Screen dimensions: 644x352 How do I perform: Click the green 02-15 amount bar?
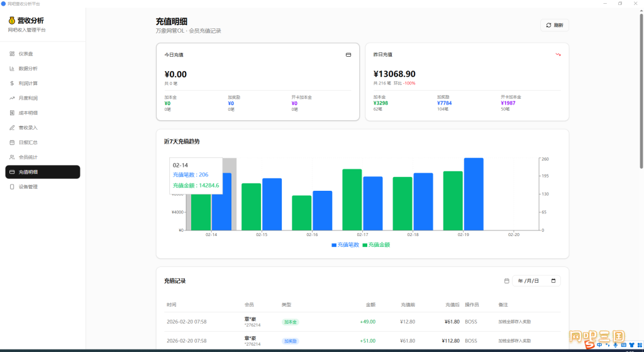click(252, 207)
